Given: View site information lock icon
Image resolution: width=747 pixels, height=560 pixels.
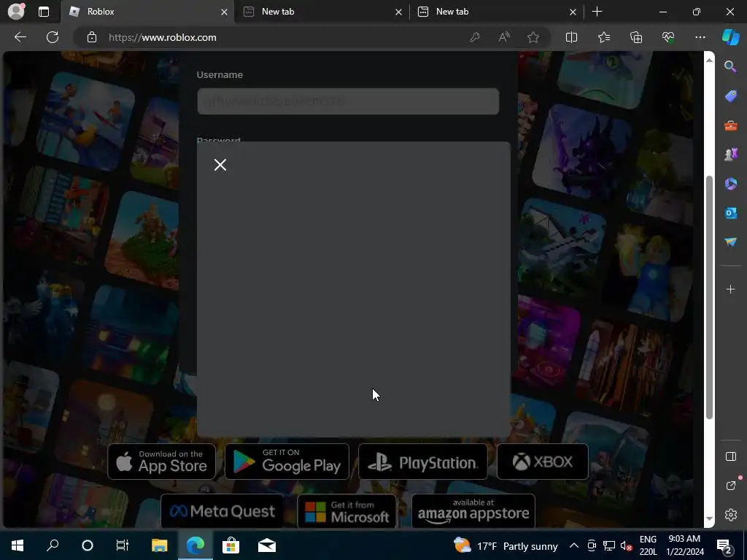Looking at the screenshot, I should pos(92,37).
